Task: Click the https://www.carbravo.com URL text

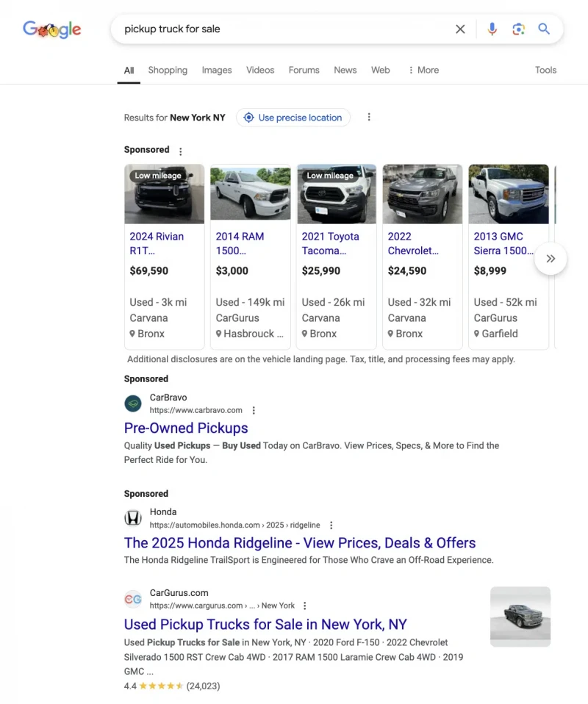Action: click(x=196, y=410)
